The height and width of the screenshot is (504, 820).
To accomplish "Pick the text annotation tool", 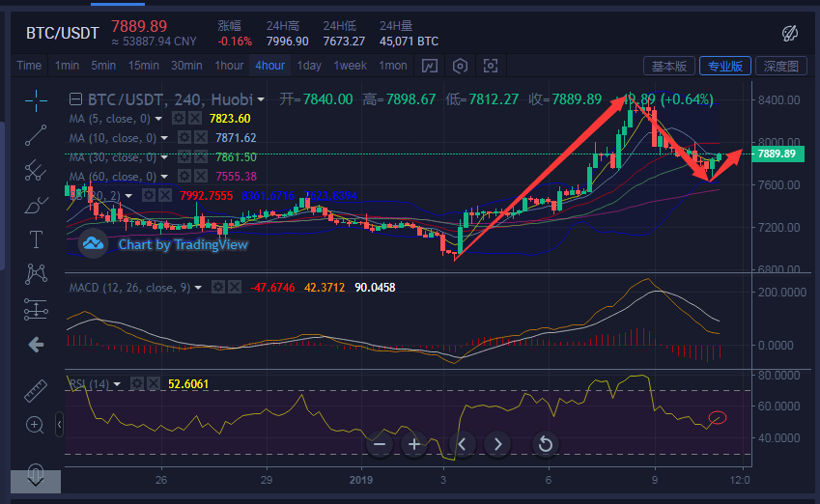I will tap(36, 238).
